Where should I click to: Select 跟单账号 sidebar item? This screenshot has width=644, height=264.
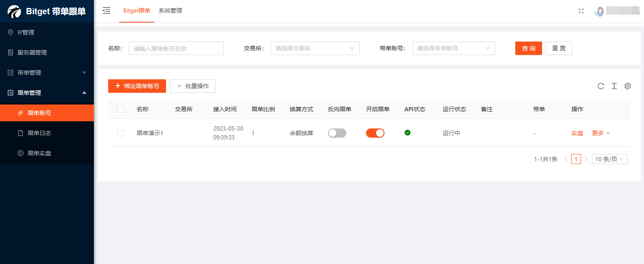click(x=47, y=113)
